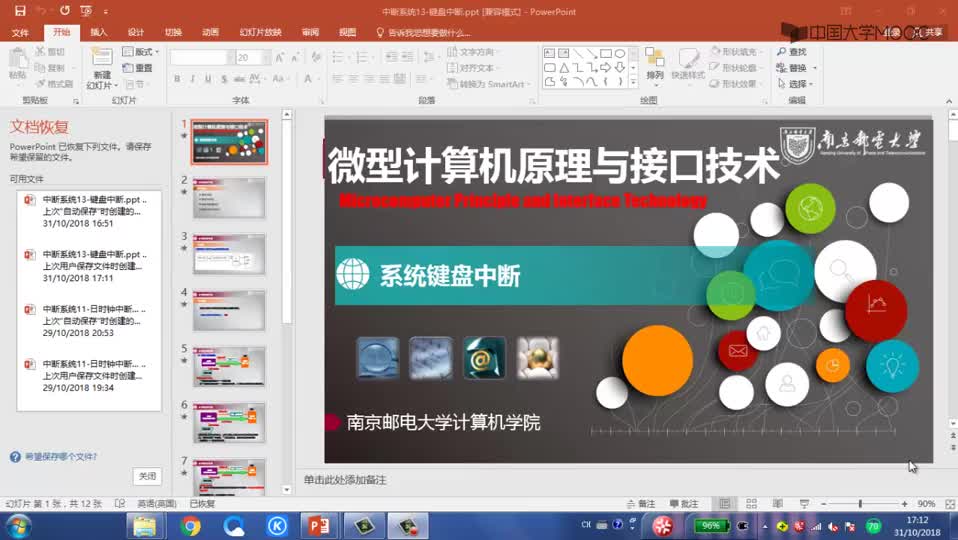Viewport: 958px width, 540px height.
Task: Click the 'Which file to save' help link
Action: pos(61,456)
